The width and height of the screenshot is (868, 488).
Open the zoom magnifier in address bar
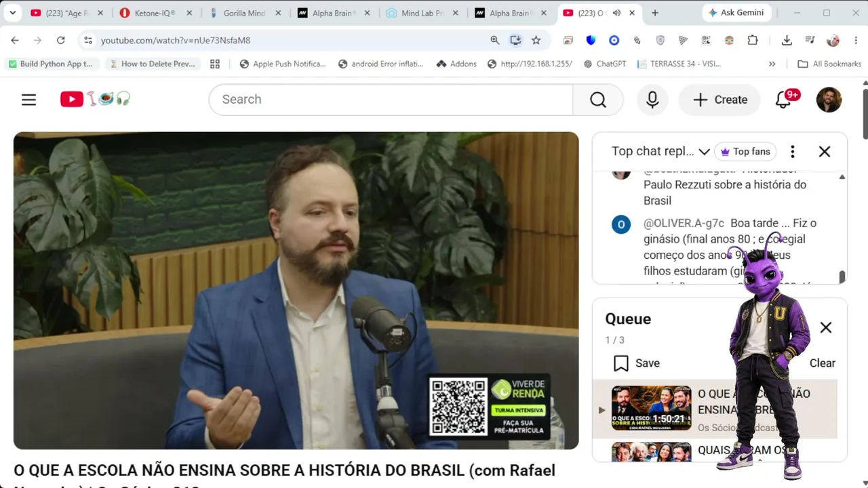tap(495, 41)
